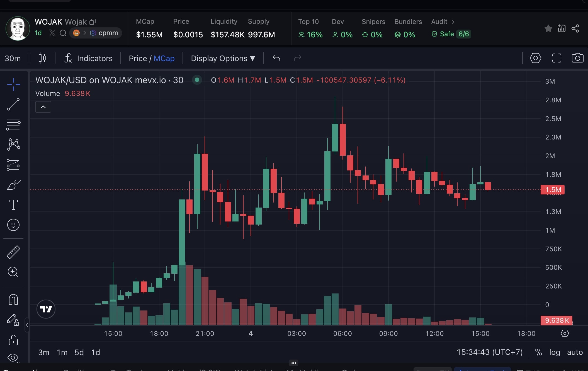
Task: Click the TradingView logo
Action: (x=46, y=309)
